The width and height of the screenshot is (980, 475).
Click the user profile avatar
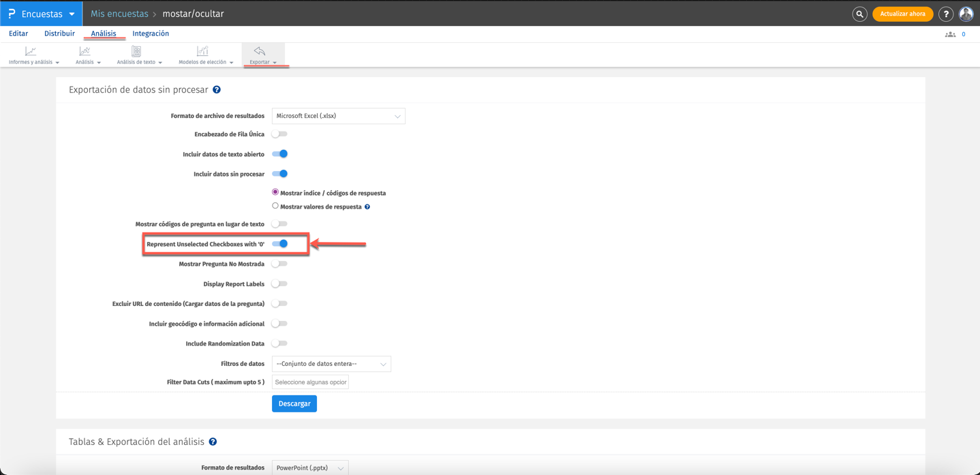point(967,14)
